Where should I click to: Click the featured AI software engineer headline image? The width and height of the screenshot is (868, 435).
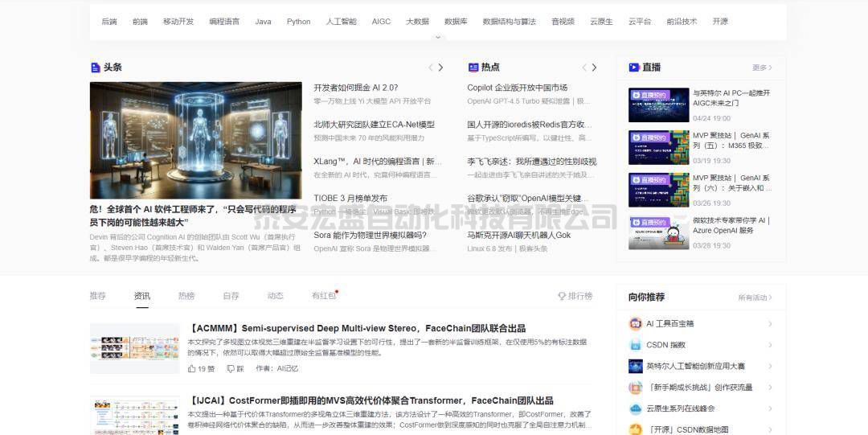195,140
